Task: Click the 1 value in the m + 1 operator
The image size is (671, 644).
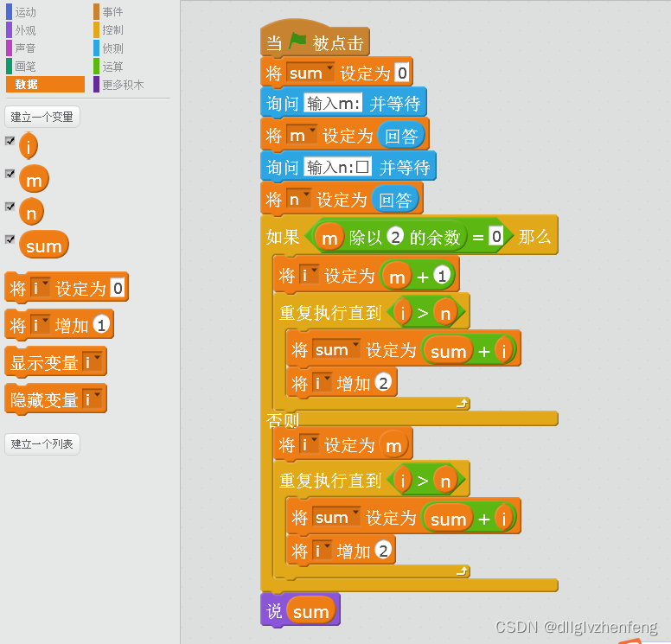Action: point(442,276)
